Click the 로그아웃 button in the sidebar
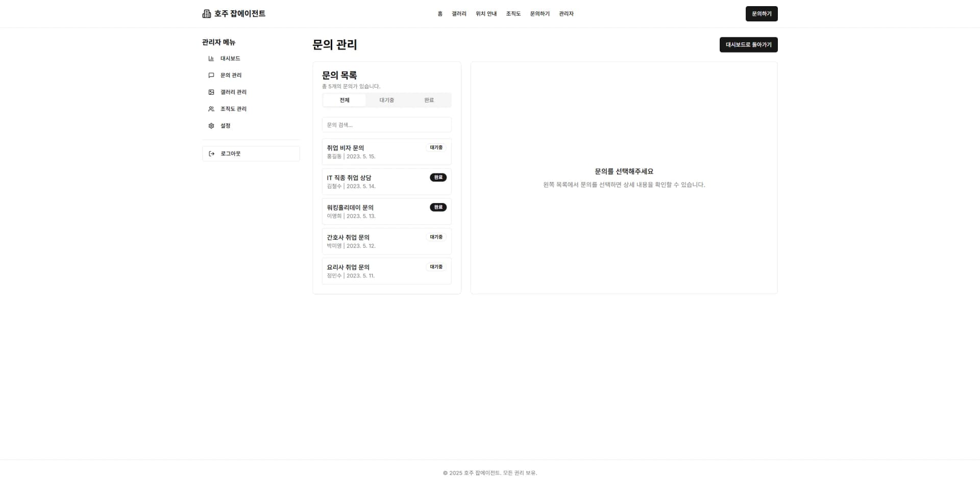 [251, 154]
